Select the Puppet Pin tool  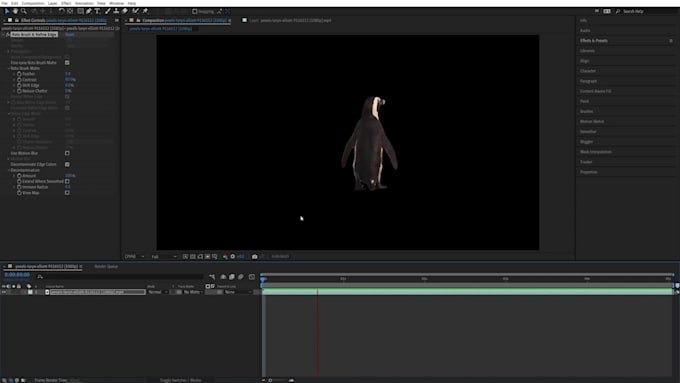pyautogui.click(x=145, y=11)
